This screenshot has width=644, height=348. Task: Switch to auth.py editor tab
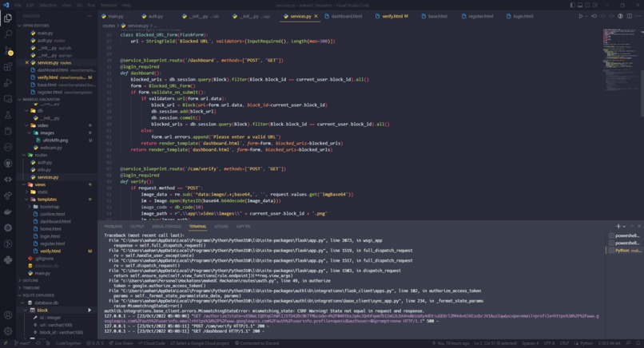click(x=153, y=17)
